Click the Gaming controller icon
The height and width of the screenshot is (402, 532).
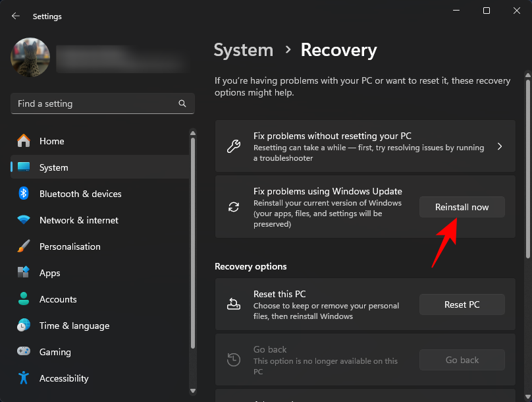[x=24, y=351]
